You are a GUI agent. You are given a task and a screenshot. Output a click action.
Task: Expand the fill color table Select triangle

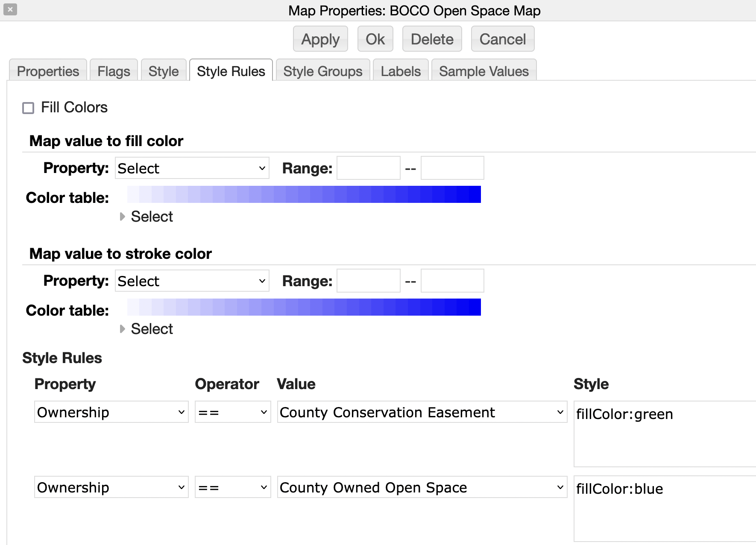(123, 217)
